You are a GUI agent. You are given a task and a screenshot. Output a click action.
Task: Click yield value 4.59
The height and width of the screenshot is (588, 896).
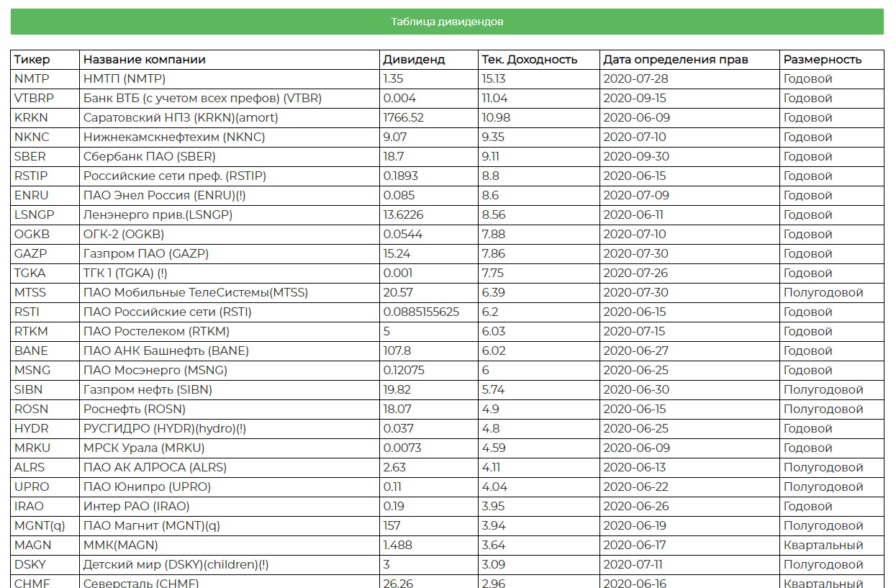(494, 448)
